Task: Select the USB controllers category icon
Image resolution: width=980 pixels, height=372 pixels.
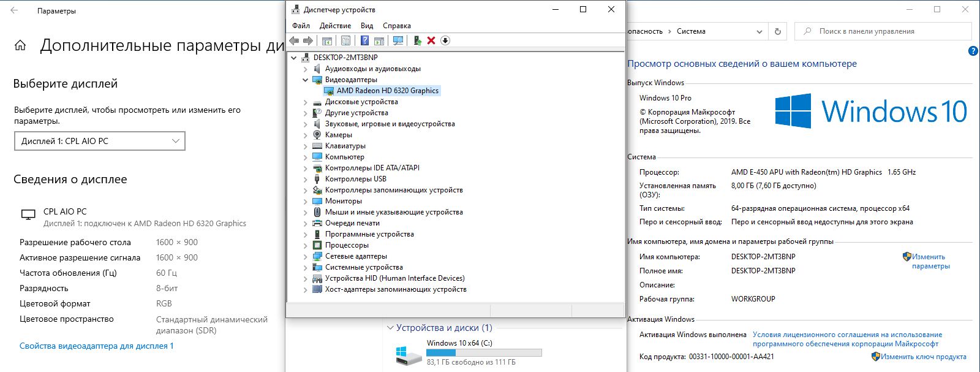Action: tap(317, 179)
